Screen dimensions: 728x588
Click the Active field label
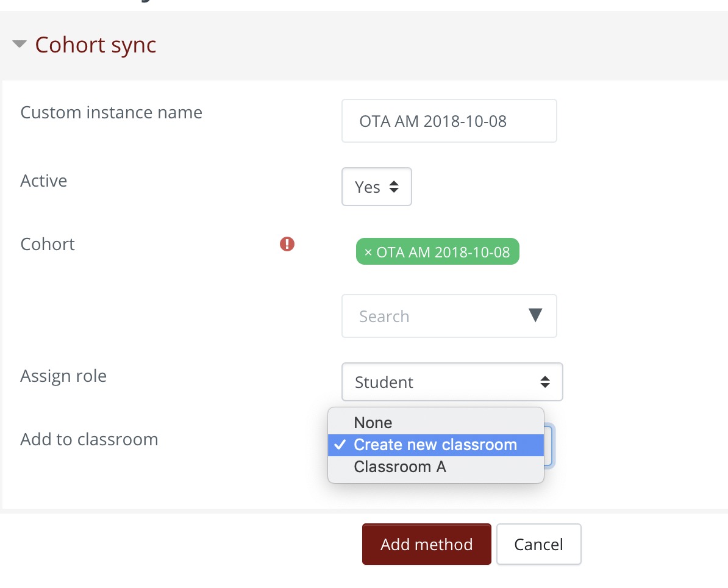[x=44, y=181]
